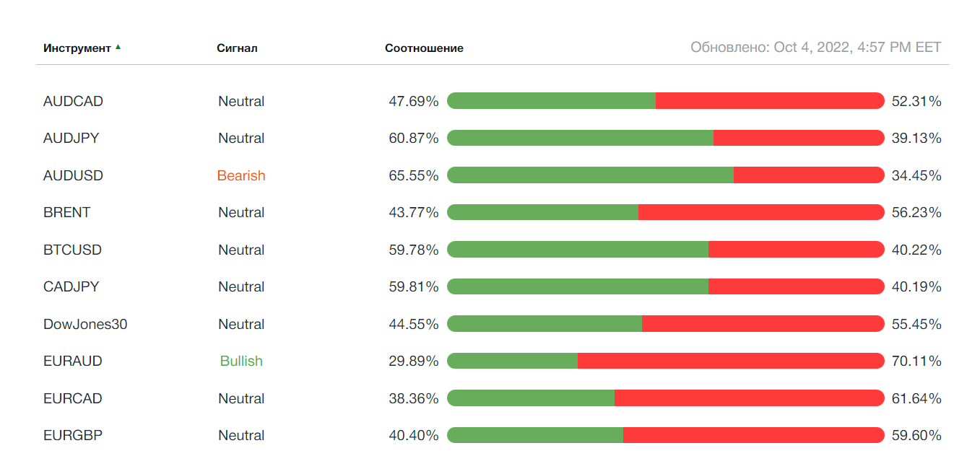Image resolution: width=980 pixels, height=456 pixels.
Task: Click the sort arrow next to Инструмент
Action: click(x=118, y=47)
